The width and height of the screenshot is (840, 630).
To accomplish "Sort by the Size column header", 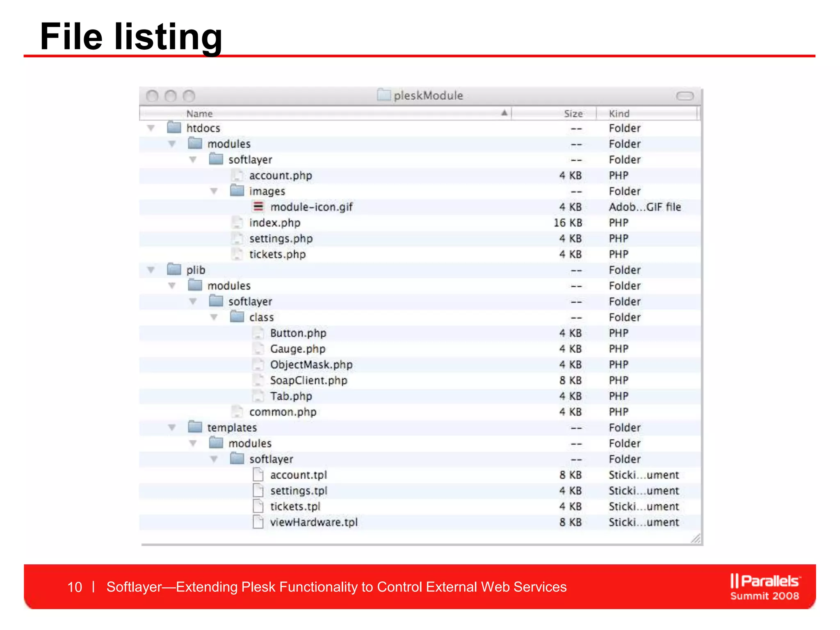I will pyautogui.click(x=553, y=113).
